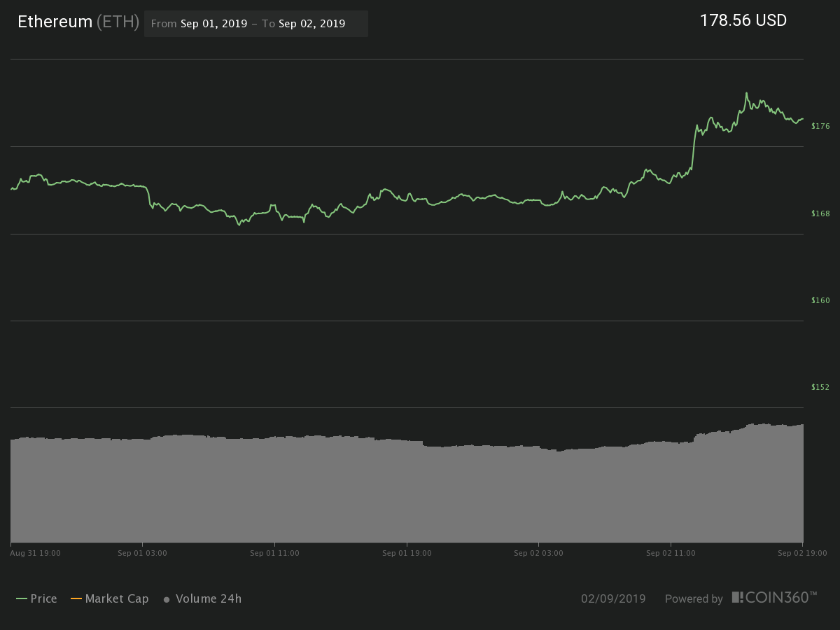Click the 178.56 USD price value

tap(743, 21)
